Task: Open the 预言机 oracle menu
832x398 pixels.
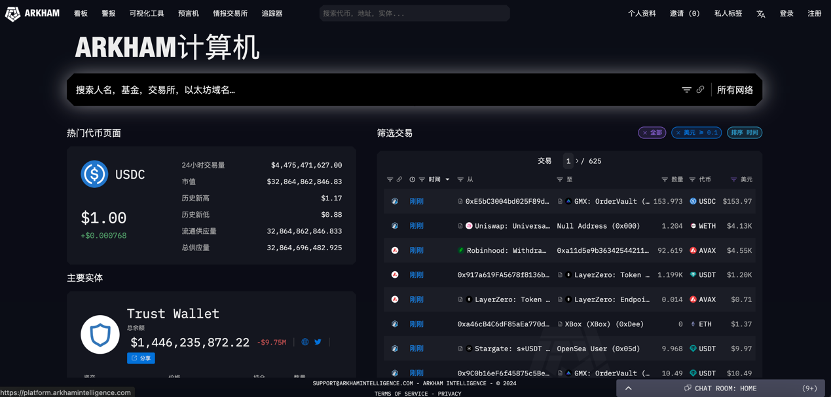Action: [x=188, y=13]
